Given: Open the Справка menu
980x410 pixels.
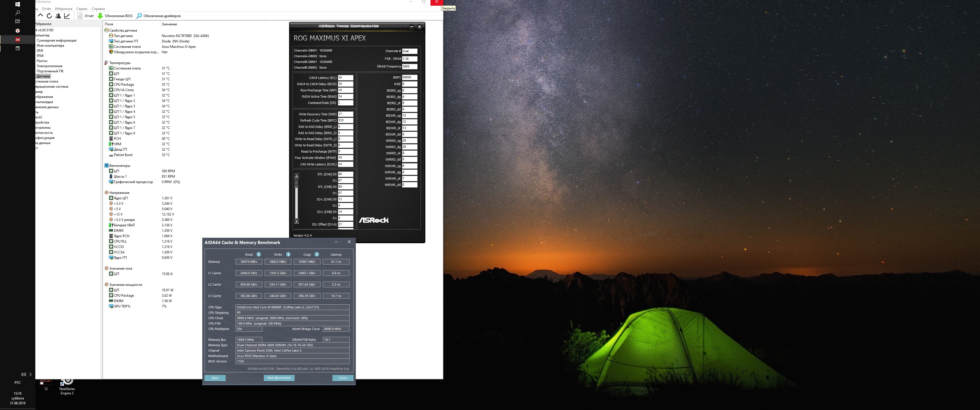Looking at the screenshot, I should [x=98, y=9].
